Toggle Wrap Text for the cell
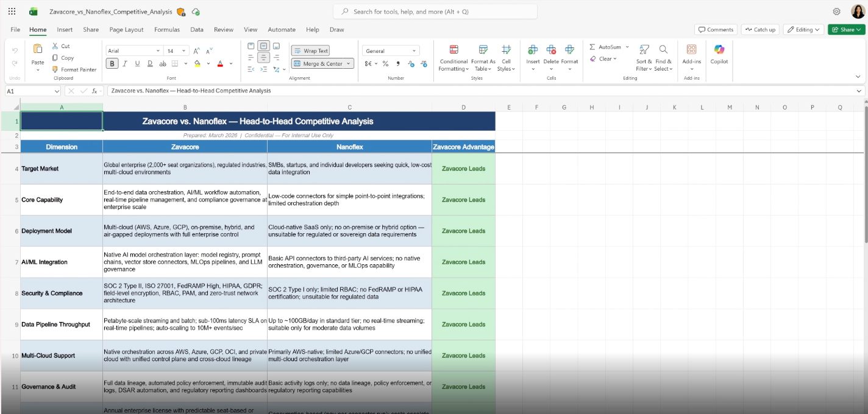868x414 pixels. click(310, 51)
